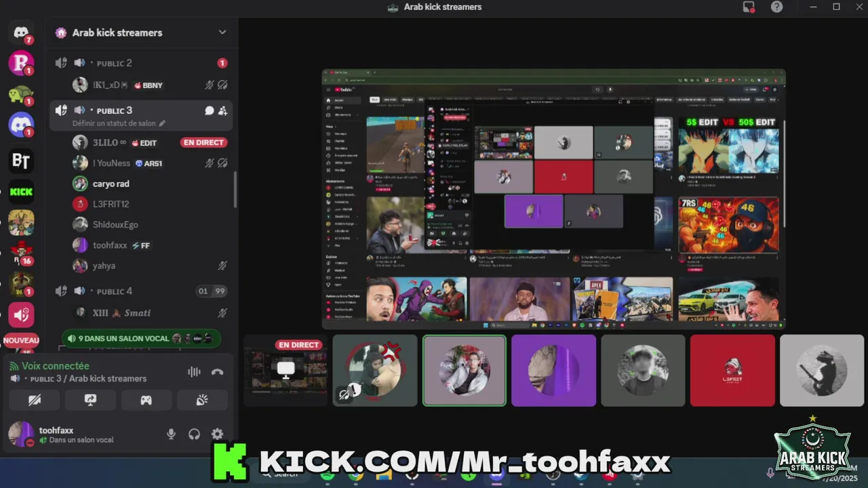Image resolution: width=868 pixels, height=488 pixels.
Task: Deafen with the headphones icon
Action: [195, 434]
